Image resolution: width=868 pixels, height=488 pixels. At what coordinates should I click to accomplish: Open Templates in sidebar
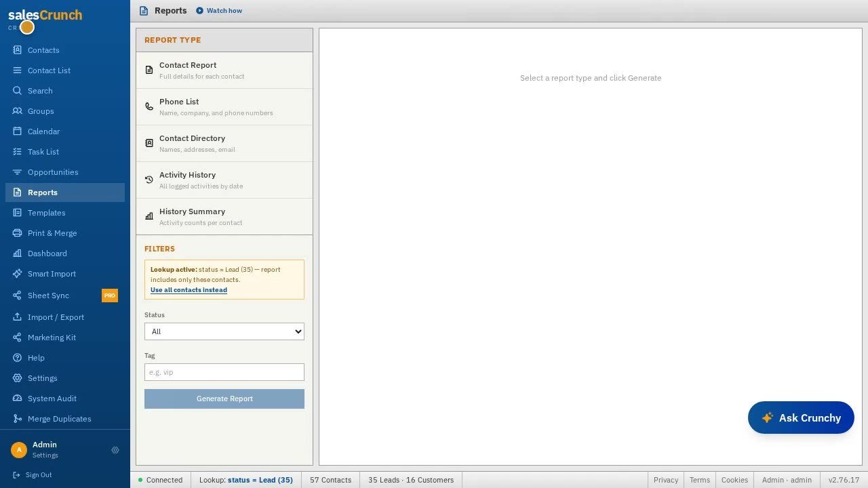coord(65,213)
